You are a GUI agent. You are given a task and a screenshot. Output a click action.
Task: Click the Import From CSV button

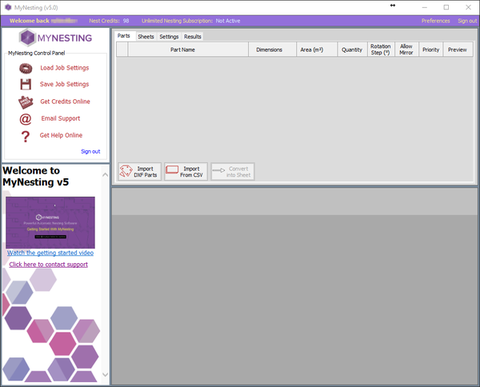pyautogui.click(x=186, y=172)
